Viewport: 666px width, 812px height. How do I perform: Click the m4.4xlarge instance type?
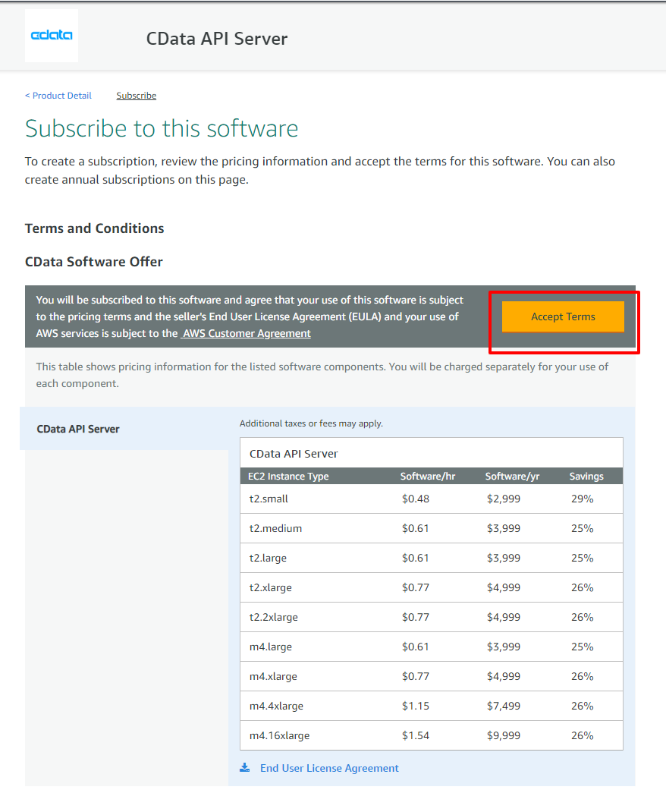pos(276,706)
